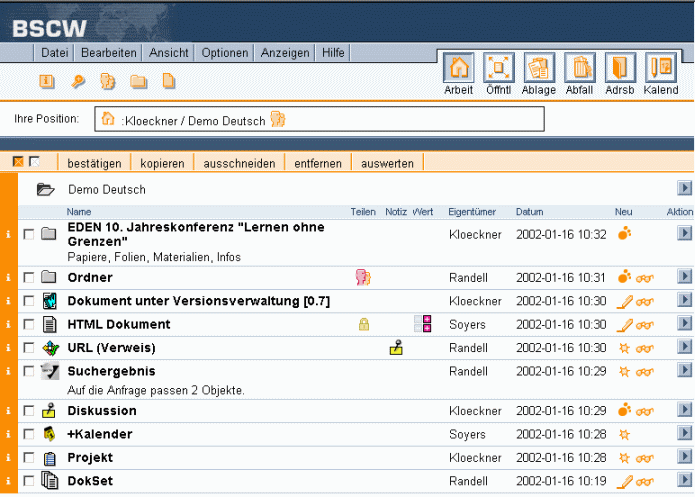Click the Ihre Position path field
695x497 pixels.
pyautogui.click(x=320, y=120)
